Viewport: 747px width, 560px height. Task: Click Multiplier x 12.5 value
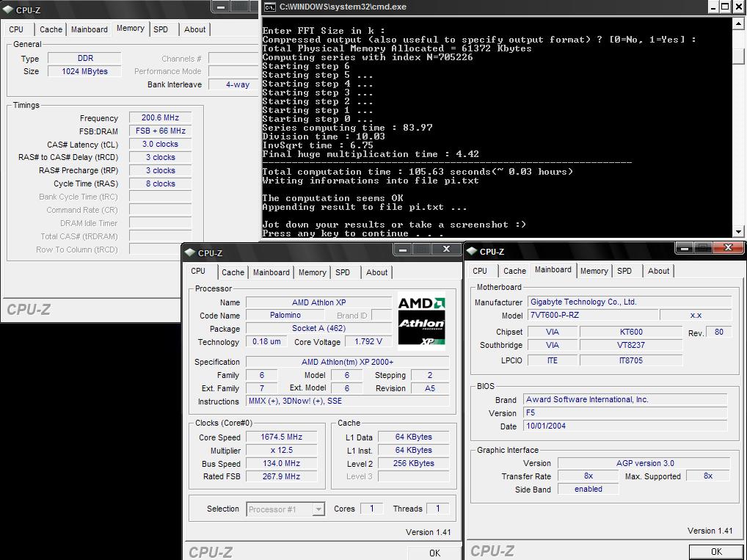(281, 450)
